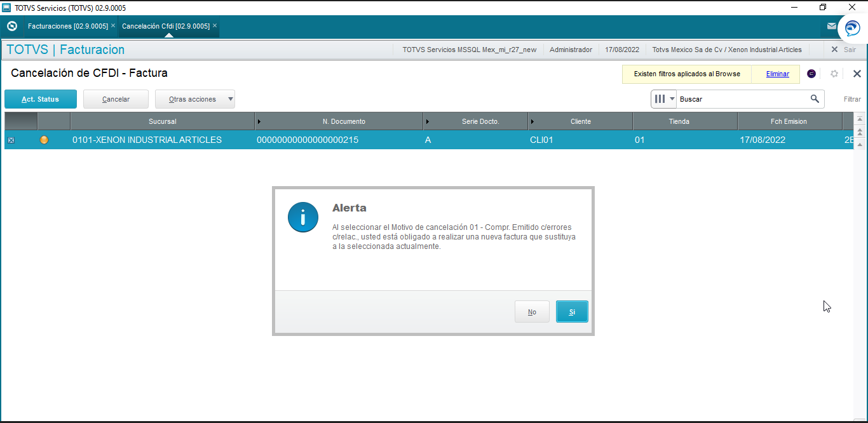Click the Fch Emision column header

click(789, 121)
